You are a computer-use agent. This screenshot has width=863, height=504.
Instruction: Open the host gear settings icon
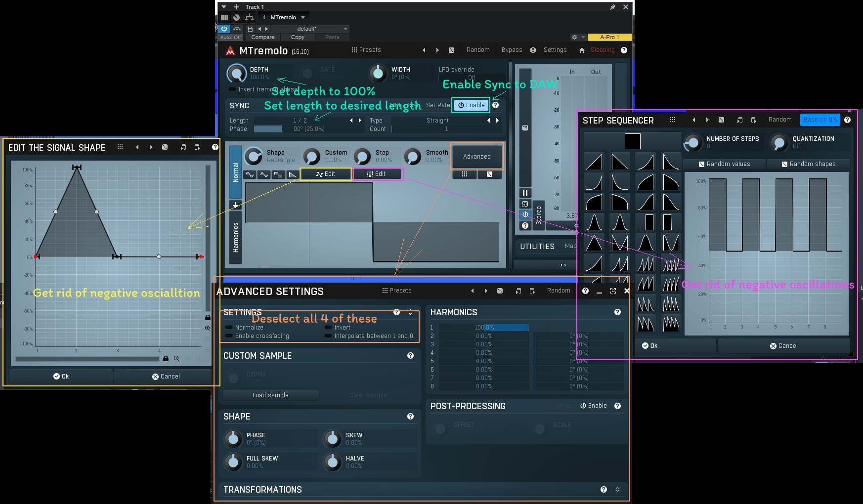(574, 37)
